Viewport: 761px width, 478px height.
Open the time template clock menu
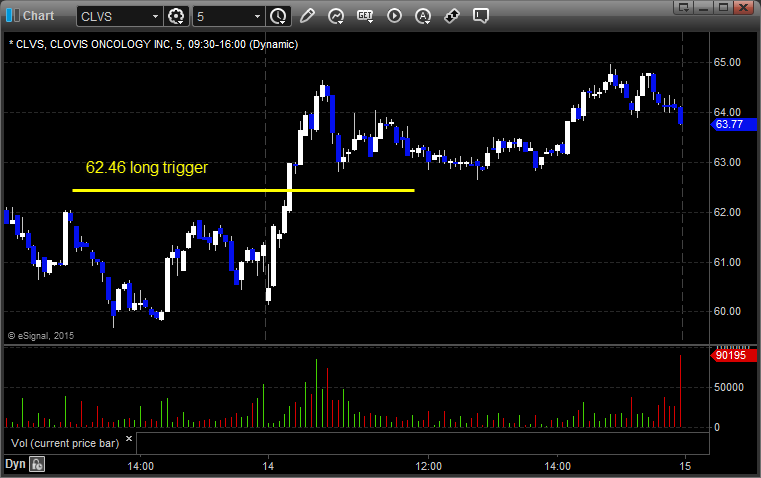pyautogui.click(x=278, y=16)
